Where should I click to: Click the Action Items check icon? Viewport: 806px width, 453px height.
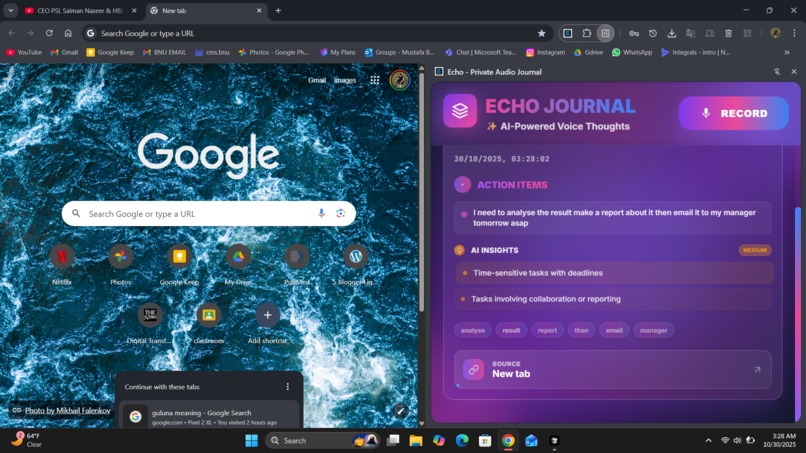(x=462, y=185)
